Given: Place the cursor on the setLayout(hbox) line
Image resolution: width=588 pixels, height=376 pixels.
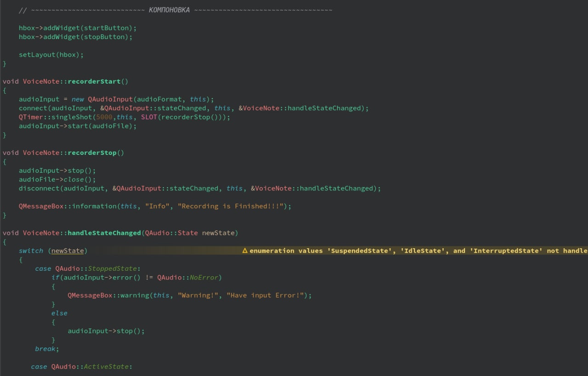Looking at the screenshot, I should click(x=51, y=55).
